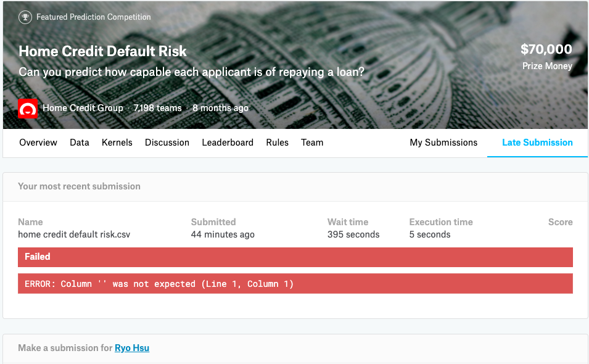Click the 'Make a submission for' text
The image size is (589, 364).
(x=65, y=348)
